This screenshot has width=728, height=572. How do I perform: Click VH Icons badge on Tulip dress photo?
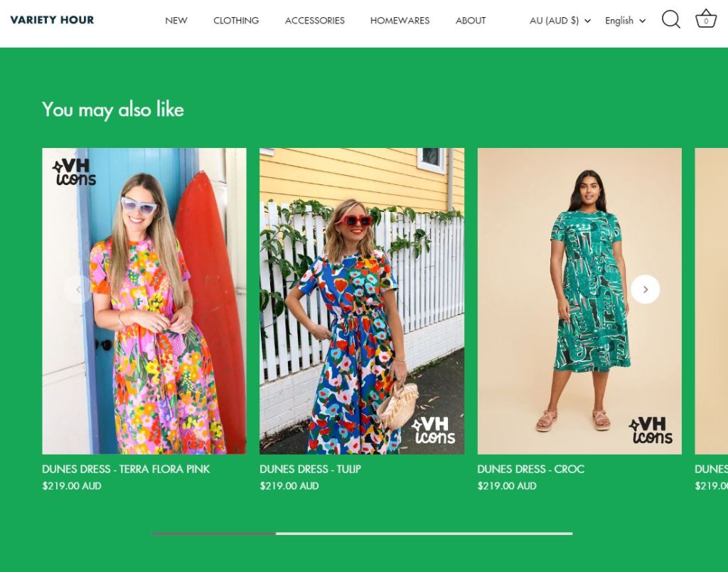tap(433, 430)
